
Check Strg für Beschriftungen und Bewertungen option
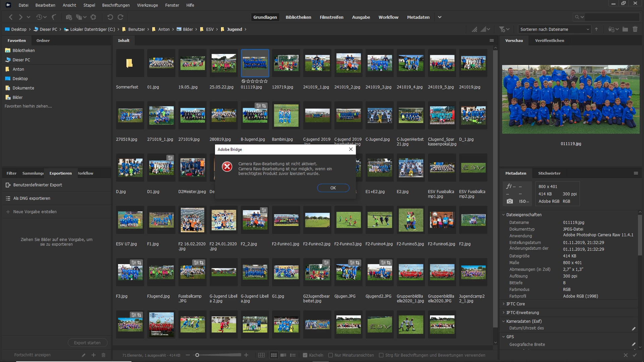click(381, 355)
